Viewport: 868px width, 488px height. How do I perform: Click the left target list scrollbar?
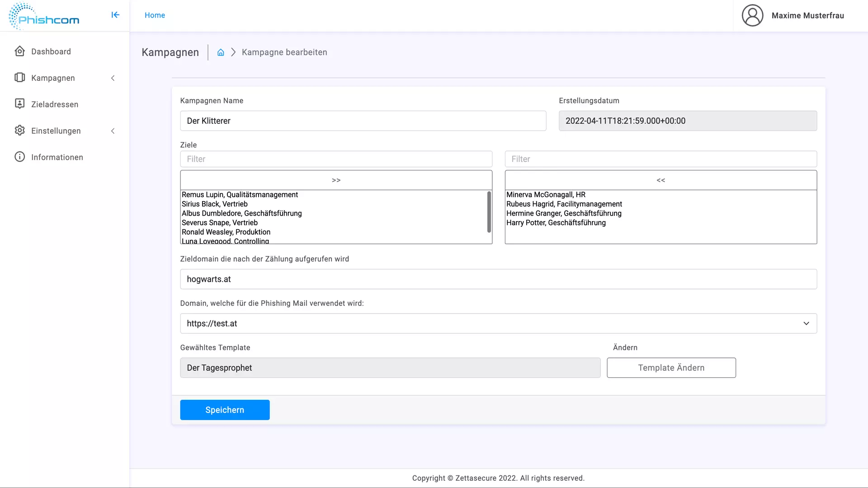(489, 211)
